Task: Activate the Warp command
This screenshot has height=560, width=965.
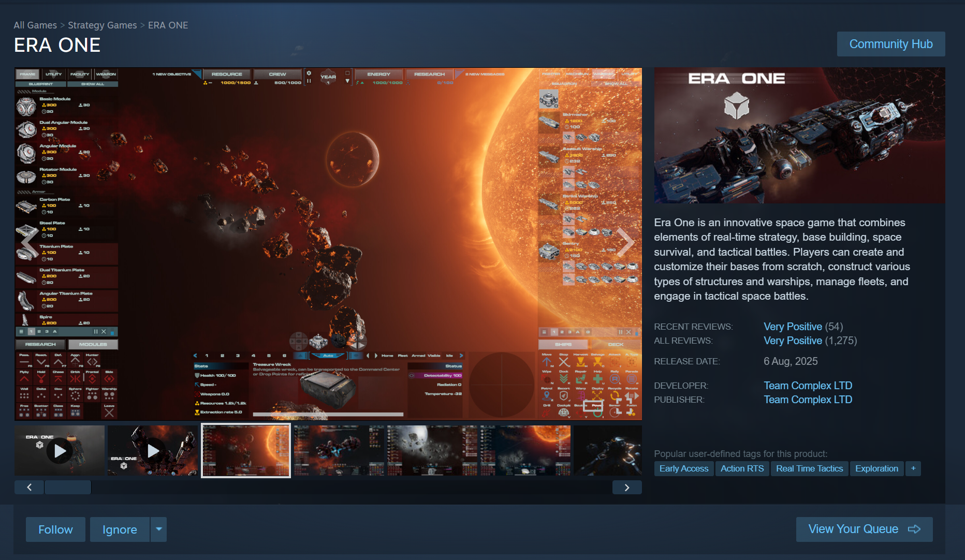Action: coord(581,395)
